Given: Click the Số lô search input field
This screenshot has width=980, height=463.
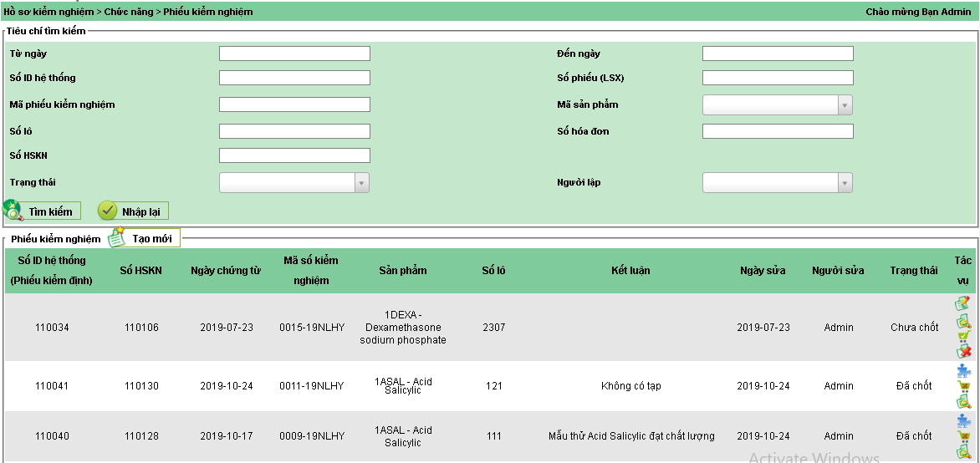Looking at the screenshot, I should coord(294,131).
